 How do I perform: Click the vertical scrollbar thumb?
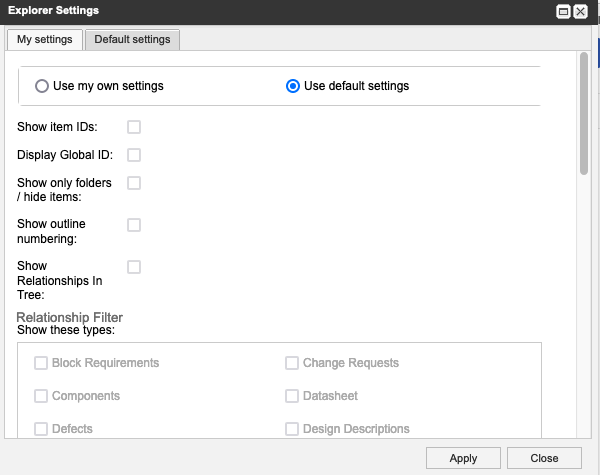(584, 113)
